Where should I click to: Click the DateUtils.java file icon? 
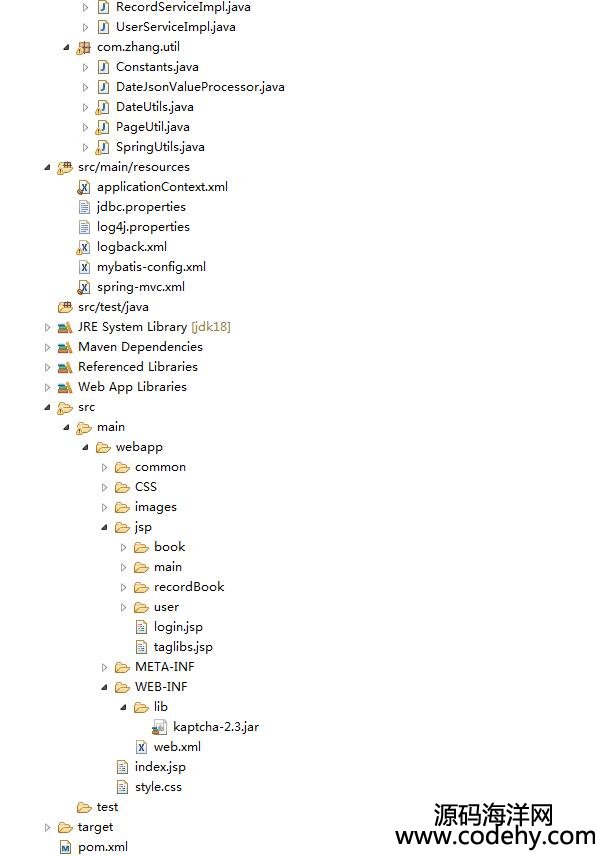(x=102, y=108)
